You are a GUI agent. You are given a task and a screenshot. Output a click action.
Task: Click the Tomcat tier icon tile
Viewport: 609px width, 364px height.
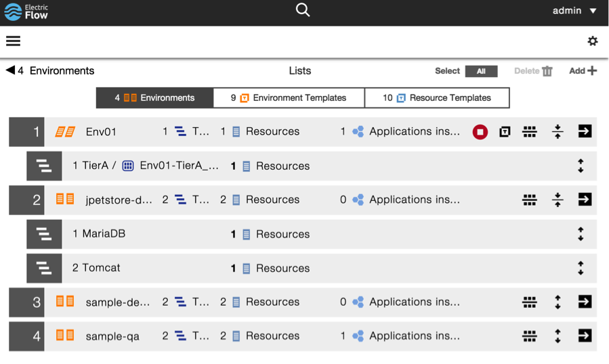click(44, 268)
